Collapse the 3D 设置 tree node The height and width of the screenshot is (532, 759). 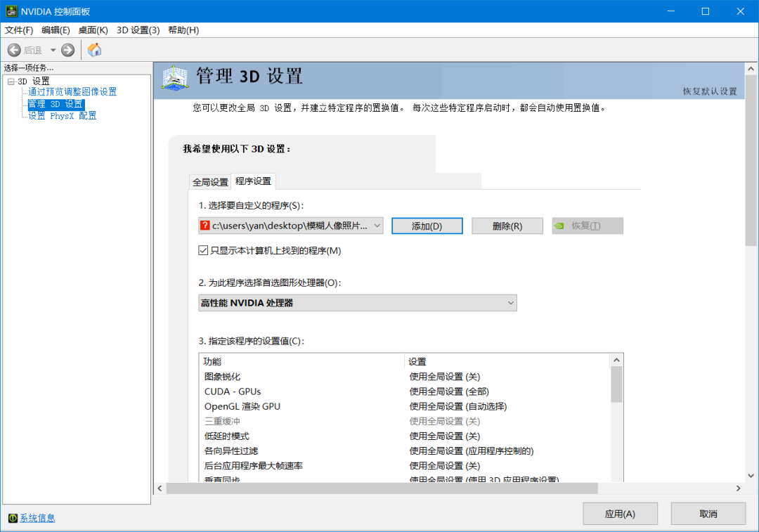click(x=11, y=82)
